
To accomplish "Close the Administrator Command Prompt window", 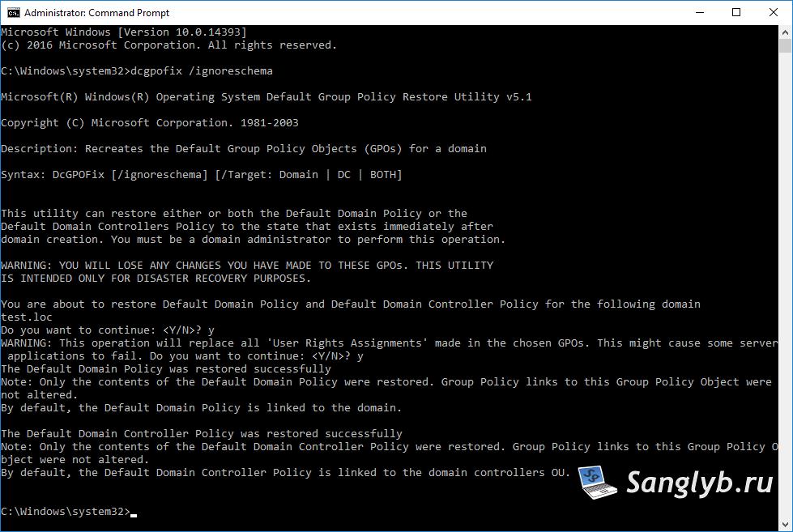I will [774, 13].
